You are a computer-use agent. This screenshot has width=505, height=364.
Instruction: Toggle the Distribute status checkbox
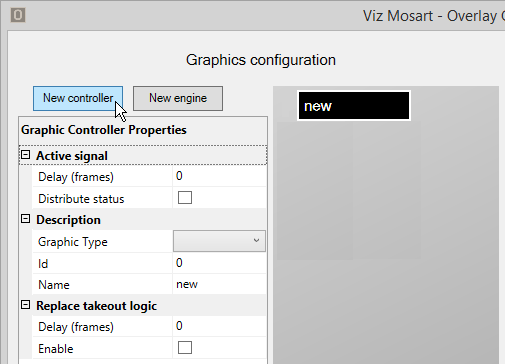point(185,198)
